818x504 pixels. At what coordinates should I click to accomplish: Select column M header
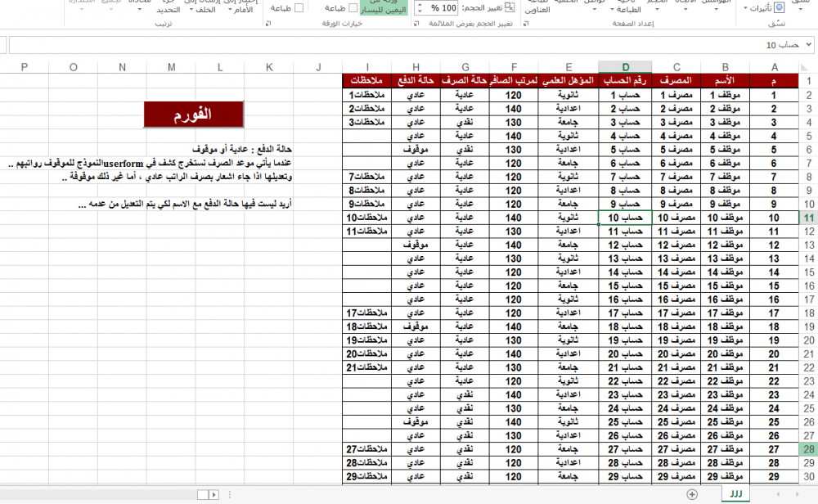coord(171,67)
